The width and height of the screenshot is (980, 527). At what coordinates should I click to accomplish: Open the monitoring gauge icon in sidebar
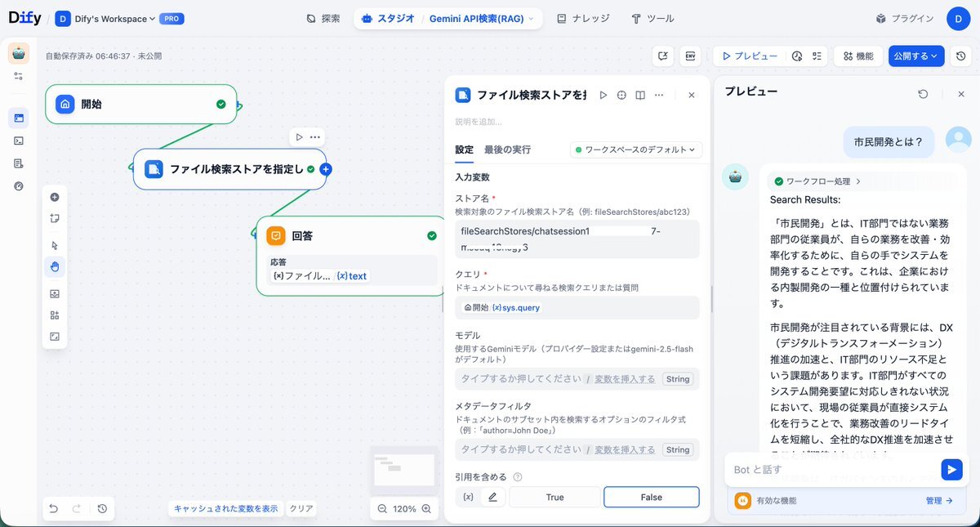[19, 186]
